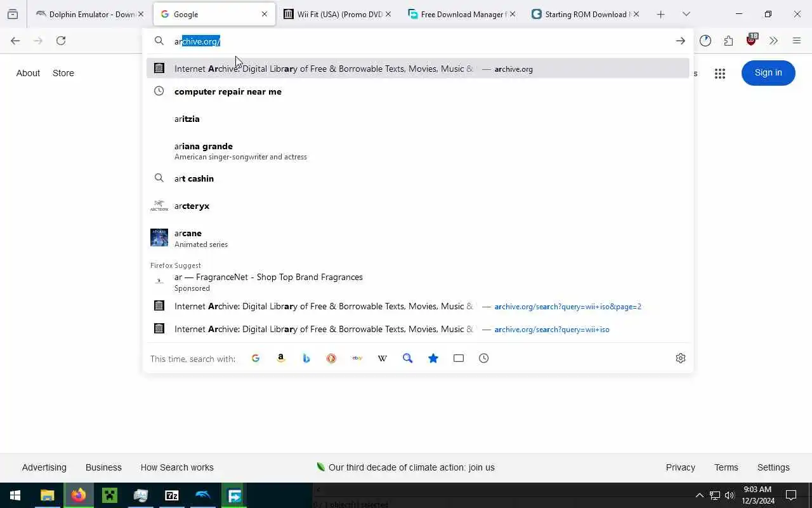
Task: Close the Google tab
Action: click(265, 14)
